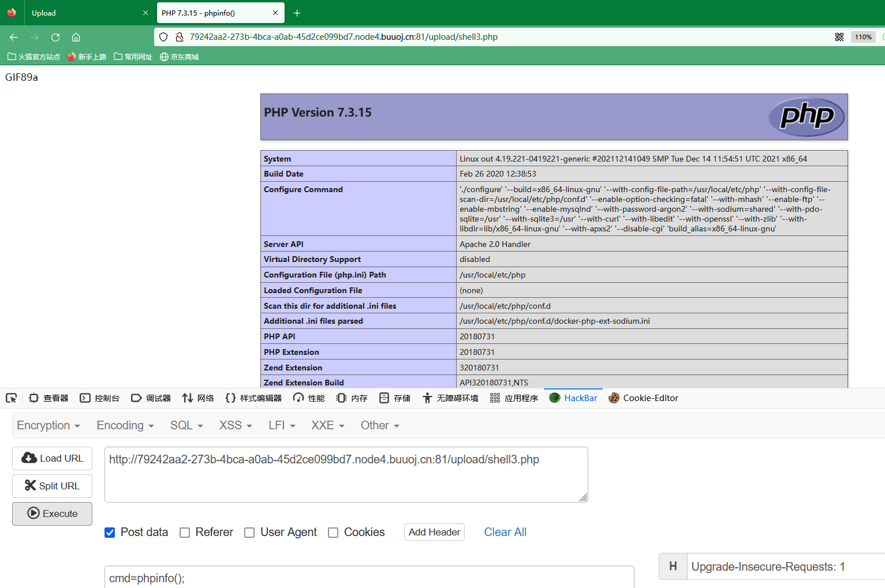
Task: Expand the LFI dropdown menu
Action: point(282,425)
